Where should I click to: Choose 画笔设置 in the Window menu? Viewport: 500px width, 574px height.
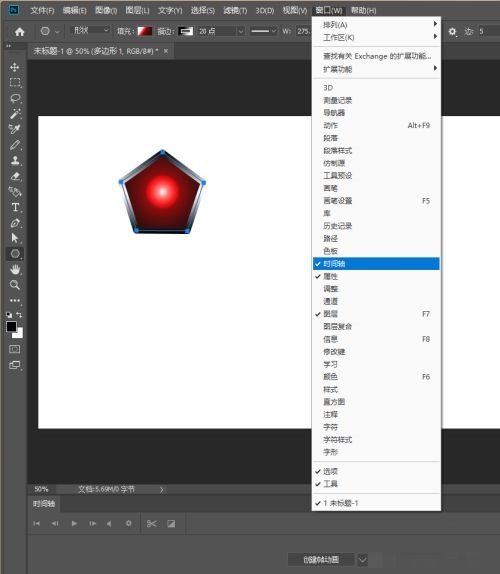click(x=376, y=201)
